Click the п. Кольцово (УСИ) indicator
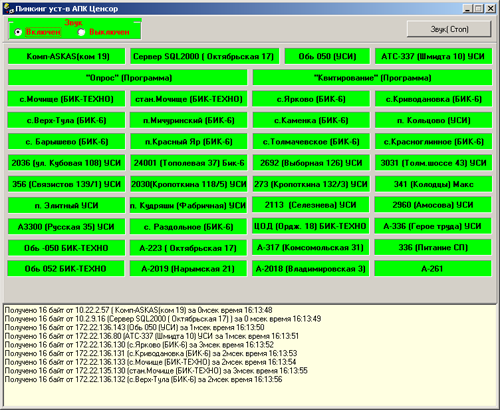The width and height of the screenshot is (500, 410). (434, 120)
